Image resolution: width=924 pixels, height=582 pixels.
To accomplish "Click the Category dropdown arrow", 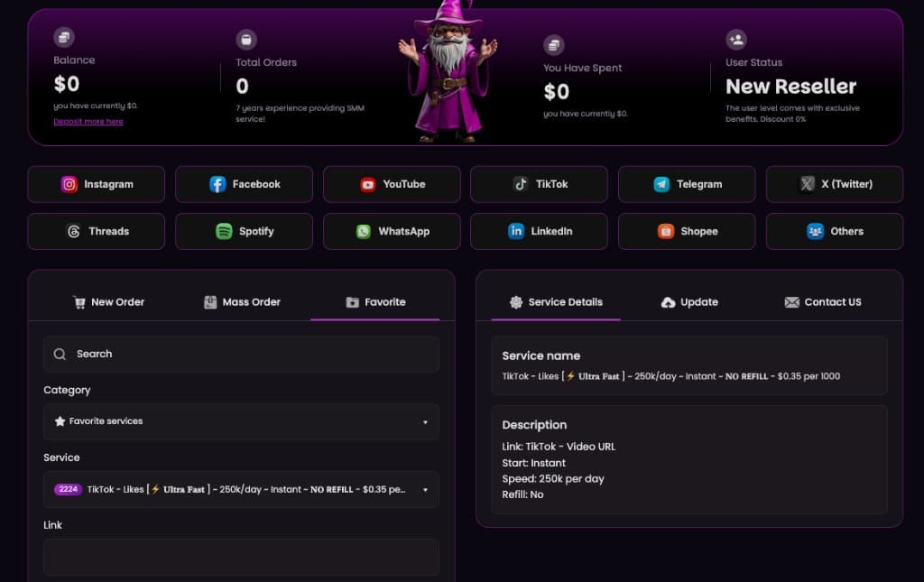I will pos(425,422).
